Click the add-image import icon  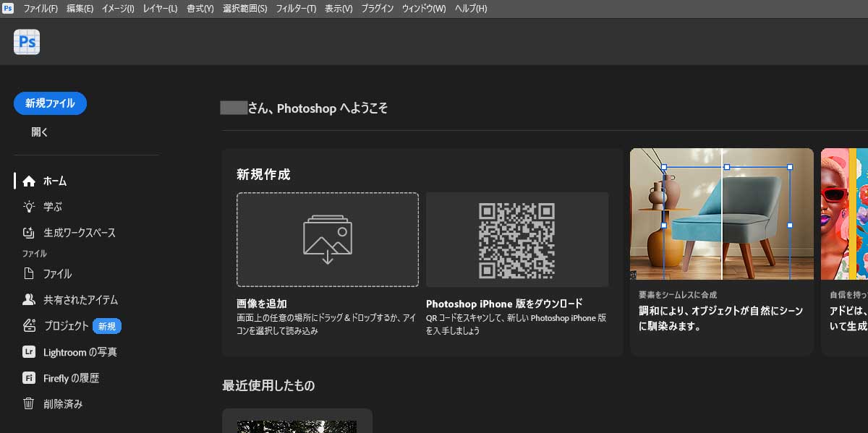pyautogui.click(x=328, y=239)
